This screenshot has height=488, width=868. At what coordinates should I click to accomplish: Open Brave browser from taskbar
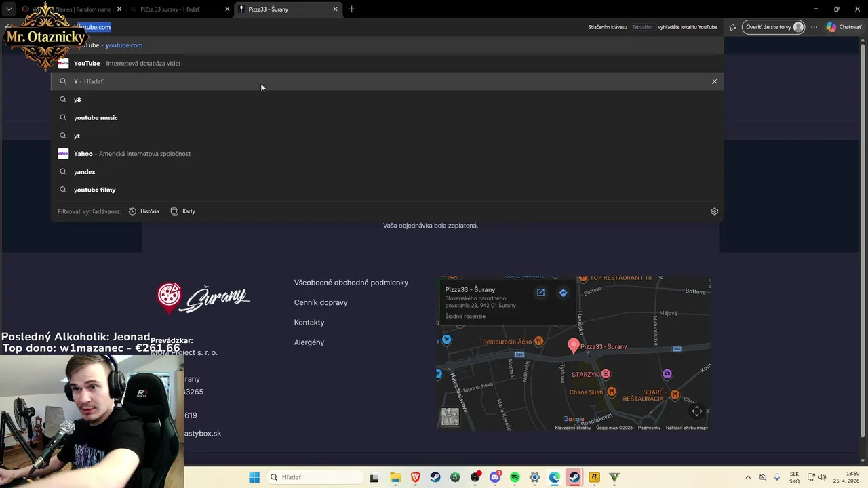point(415,477)
